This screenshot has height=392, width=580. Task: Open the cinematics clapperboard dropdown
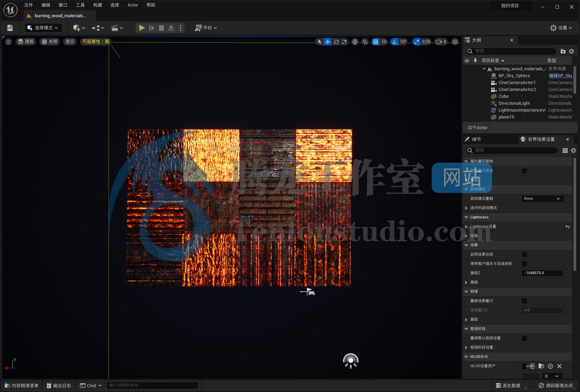pyautogui.click(x=117, y=28)
